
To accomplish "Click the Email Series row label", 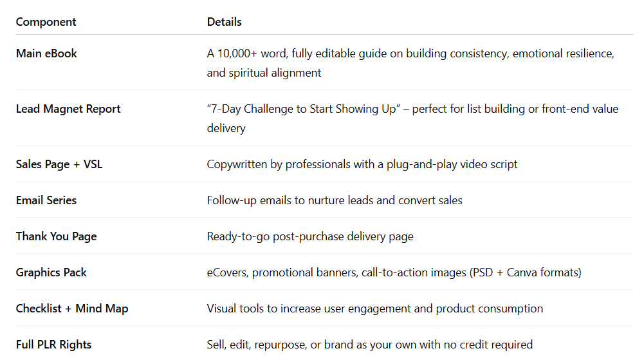I will click(46, 200).
